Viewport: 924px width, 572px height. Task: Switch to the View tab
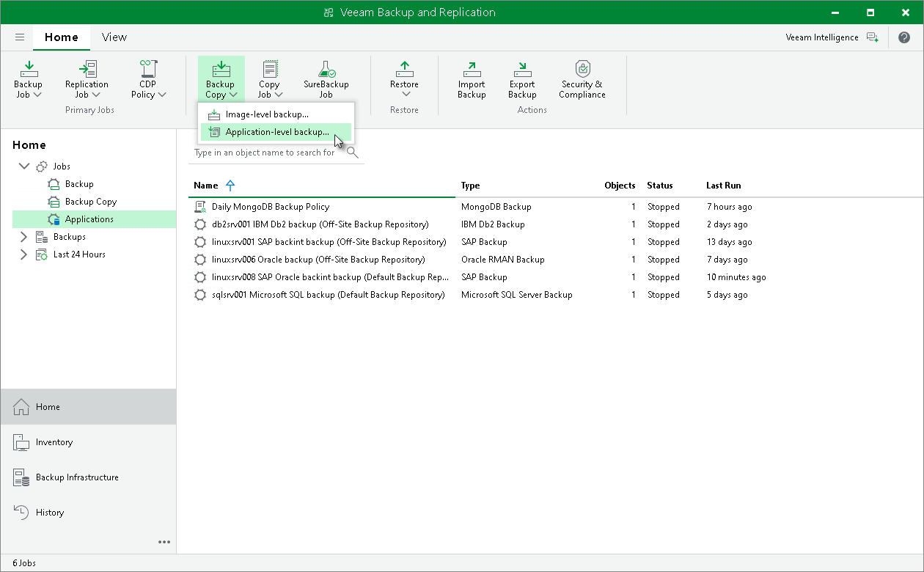pos(114,37)
